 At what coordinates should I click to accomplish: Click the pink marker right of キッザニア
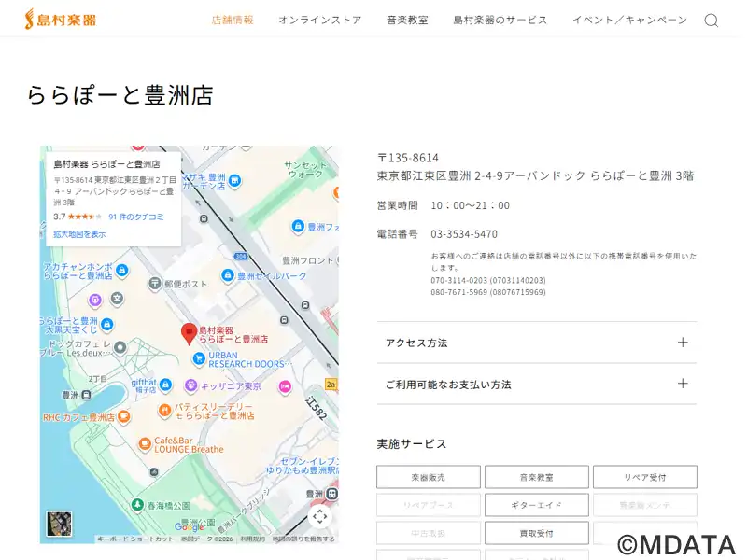point(285,386)
